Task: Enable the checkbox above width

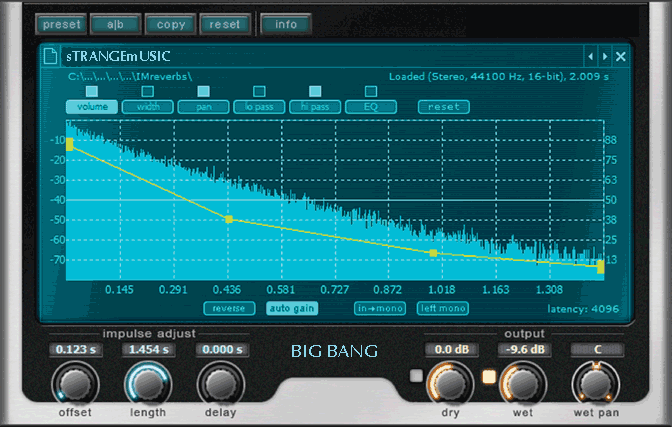Action: click(x=147, y=91)
